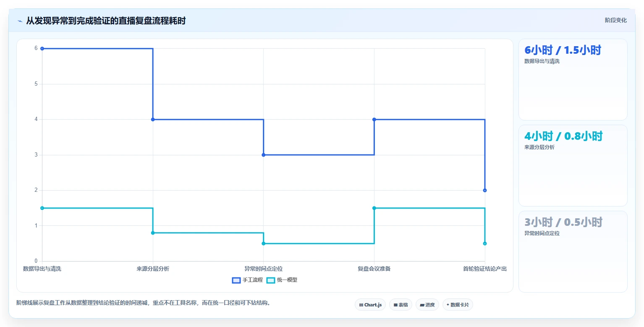Select the 数据卡片 chip
This screenshot has width=644, height=327.
tap(458, 305)
